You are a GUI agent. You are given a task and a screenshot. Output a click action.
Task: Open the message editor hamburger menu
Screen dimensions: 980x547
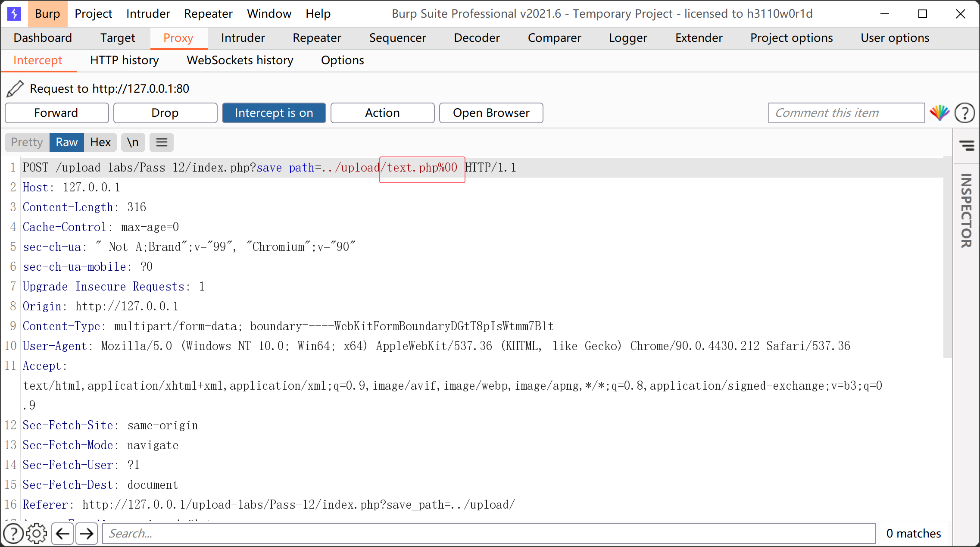162,142
